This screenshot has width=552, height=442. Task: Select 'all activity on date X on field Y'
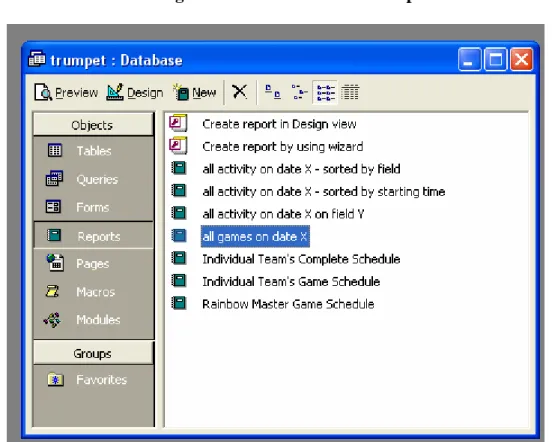(x=283, y=214)
